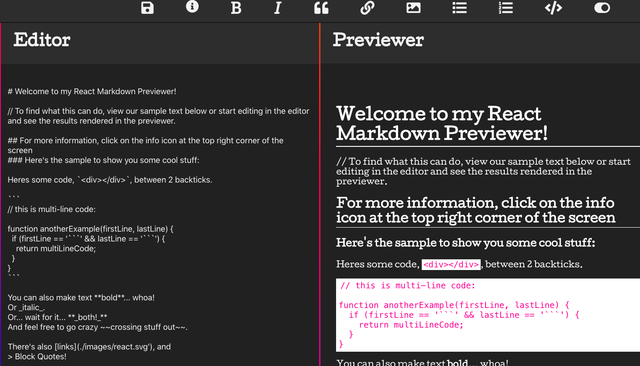
Task: Click preview heading 'Here's the sample to show you some cool stuff:'
Action: tap(465, 243)
